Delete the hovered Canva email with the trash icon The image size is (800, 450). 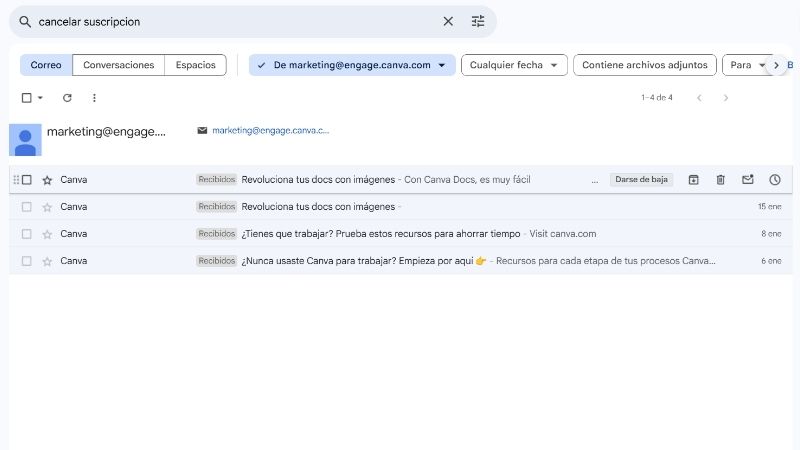point(720,180)
